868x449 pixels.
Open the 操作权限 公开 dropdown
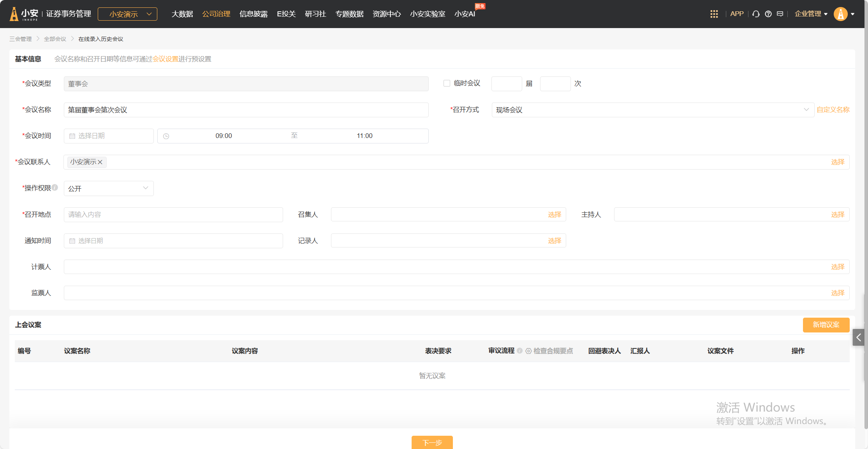[x=109, y=189]
